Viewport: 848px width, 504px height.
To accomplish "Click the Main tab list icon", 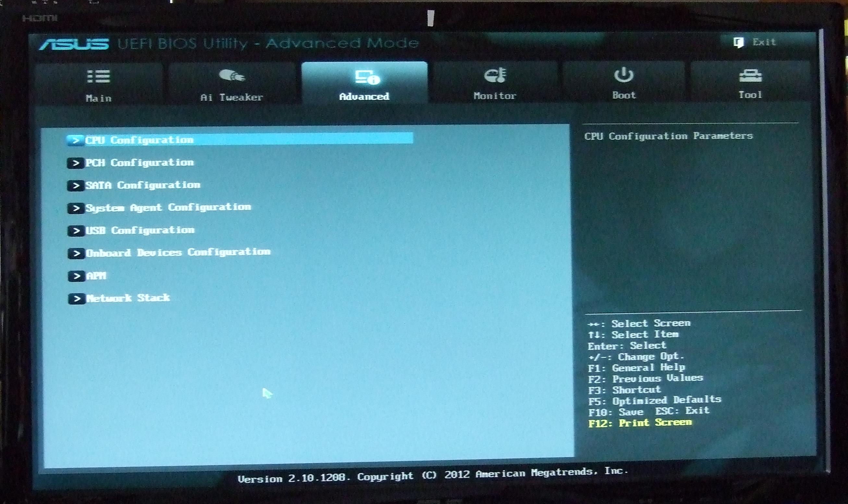I will coord(98,76).
